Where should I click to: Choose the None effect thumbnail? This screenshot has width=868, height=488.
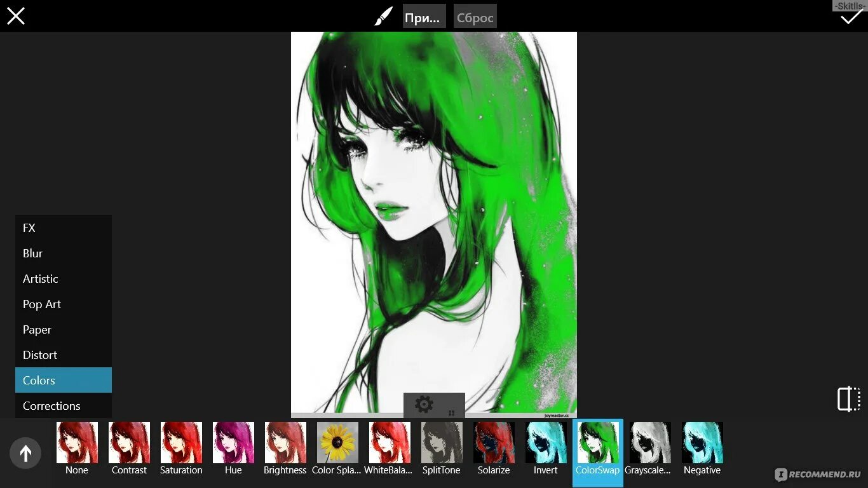[x=77, y=442]
